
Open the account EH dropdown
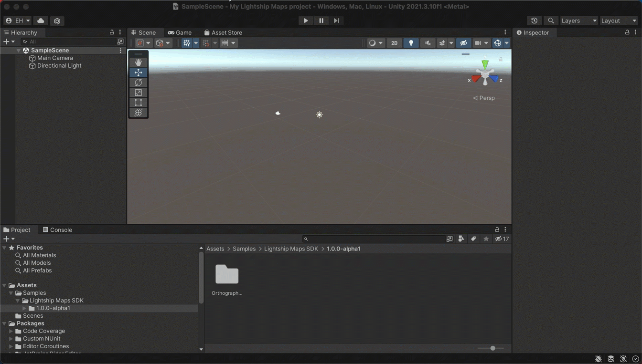(18, 21)
